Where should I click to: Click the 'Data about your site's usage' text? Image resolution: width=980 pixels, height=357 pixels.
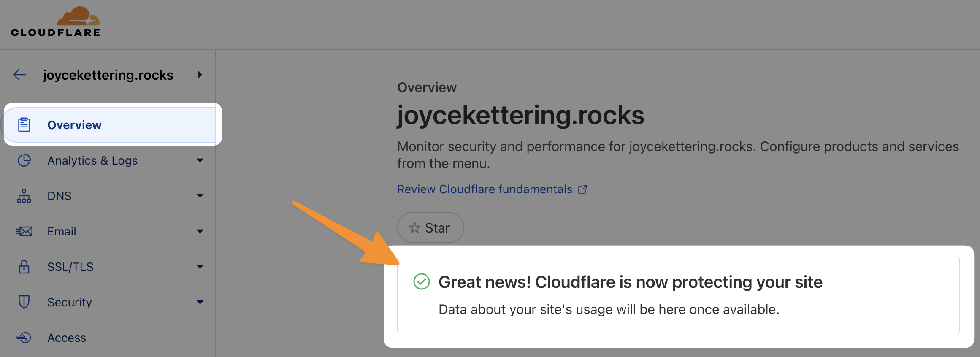609,309
